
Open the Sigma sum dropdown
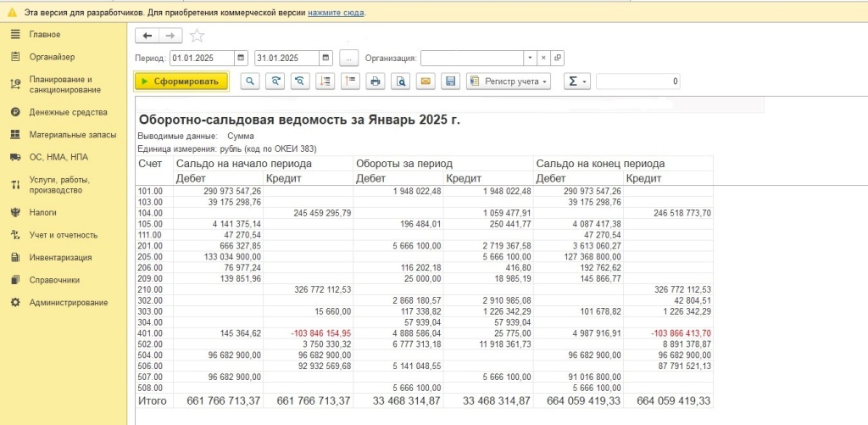(x=577, y=81)
